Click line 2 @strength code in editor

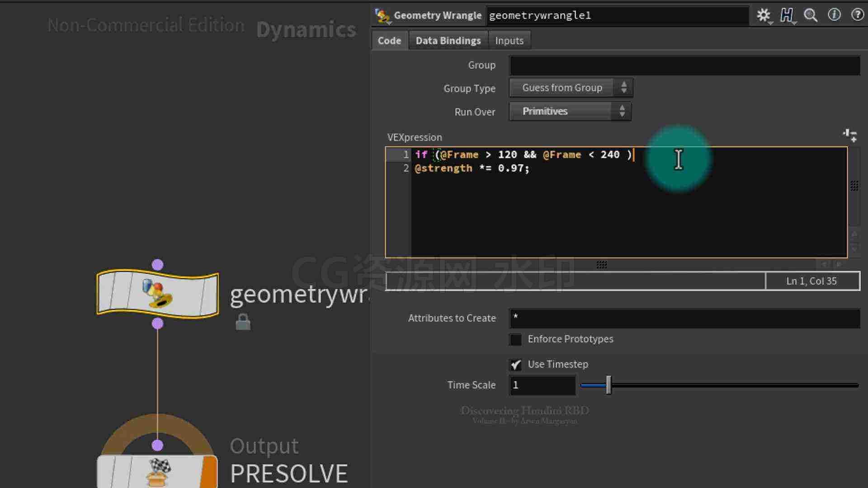coord(472,168)
